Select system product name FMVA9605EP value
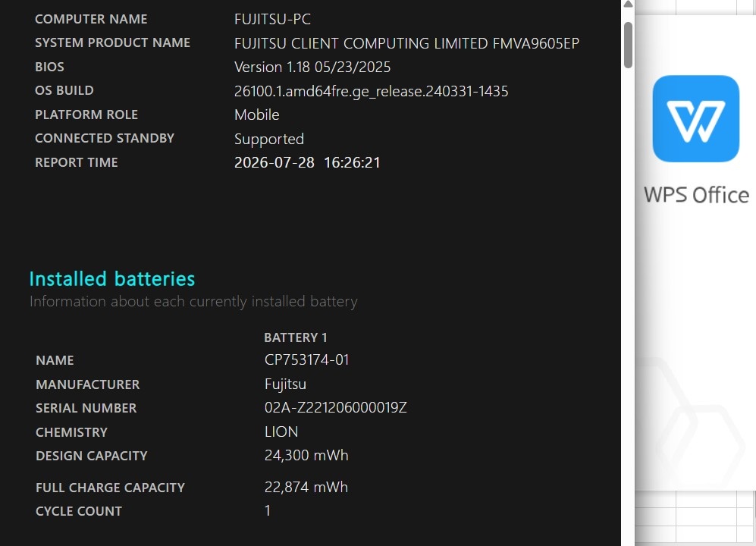Image resolution: width=756 pixels, height=546 pixels. (x=406, y=43)
